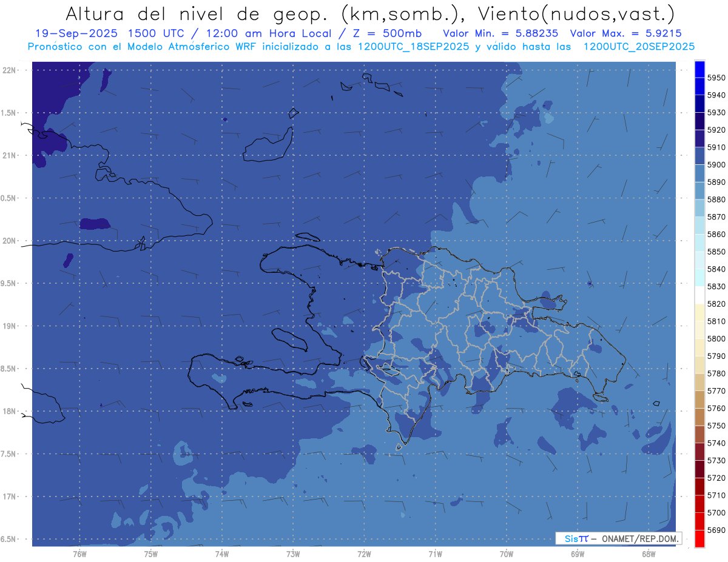Click the '1.5N' latitude label
The image size is (728, 562).
9,113
